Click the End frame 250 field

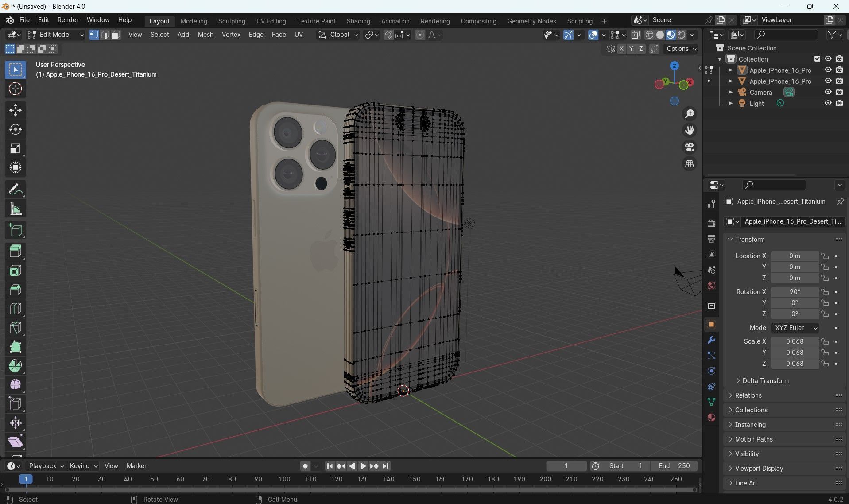[x=674, y=466]
